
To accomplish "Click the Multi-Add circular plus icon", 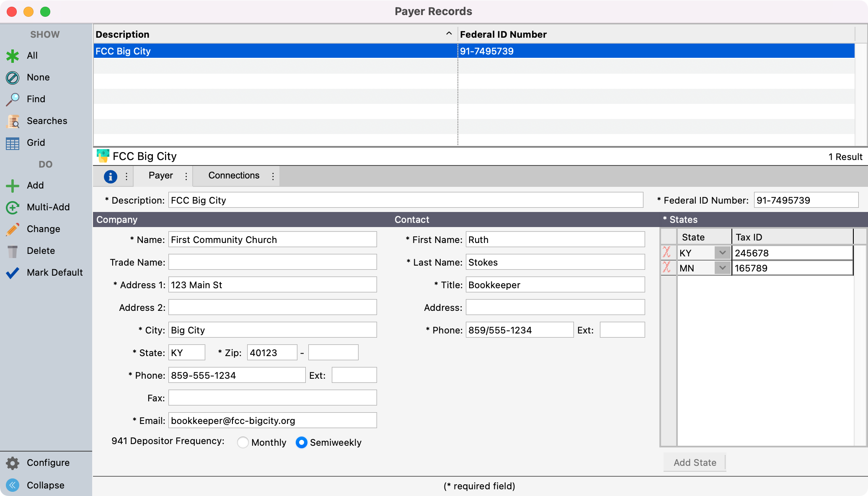I will click(13, 207).
